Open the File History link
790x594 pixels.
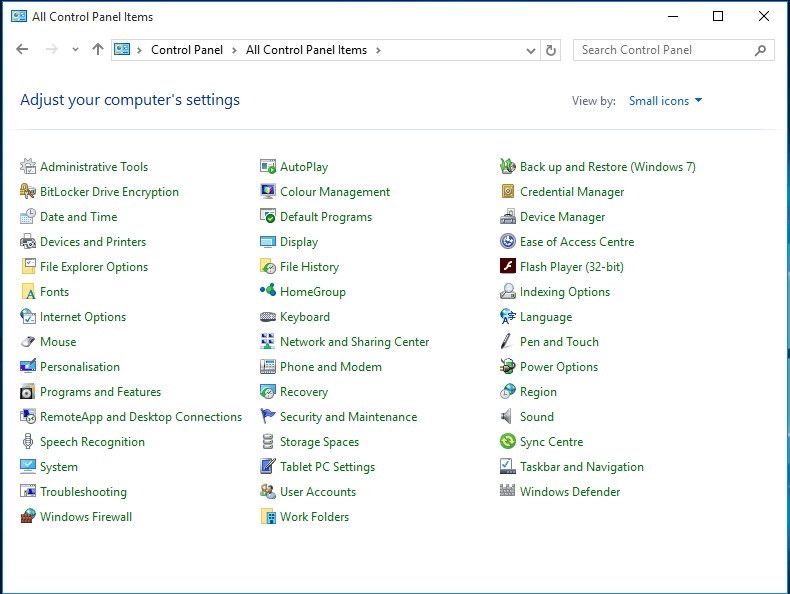[309, 267]
